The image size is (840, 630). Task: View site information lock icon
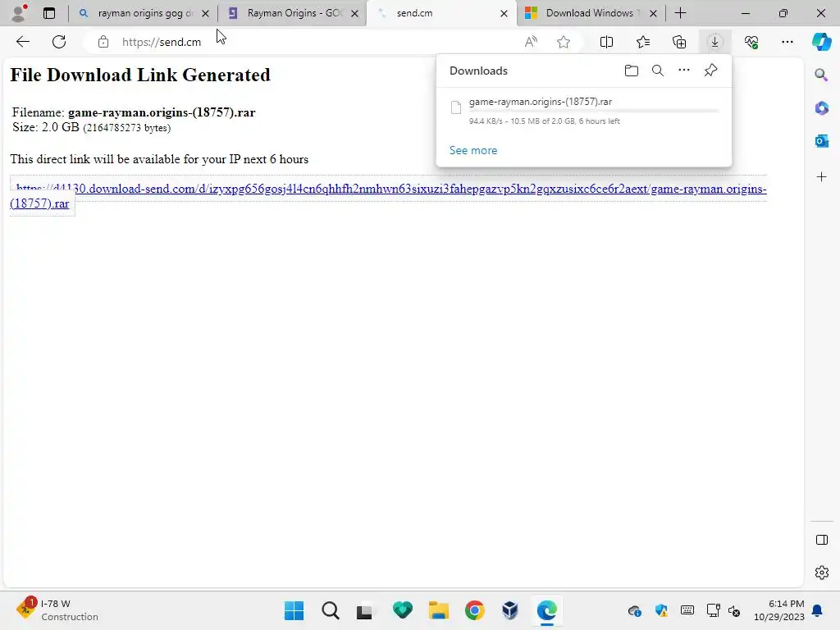[x=103, y=42]
